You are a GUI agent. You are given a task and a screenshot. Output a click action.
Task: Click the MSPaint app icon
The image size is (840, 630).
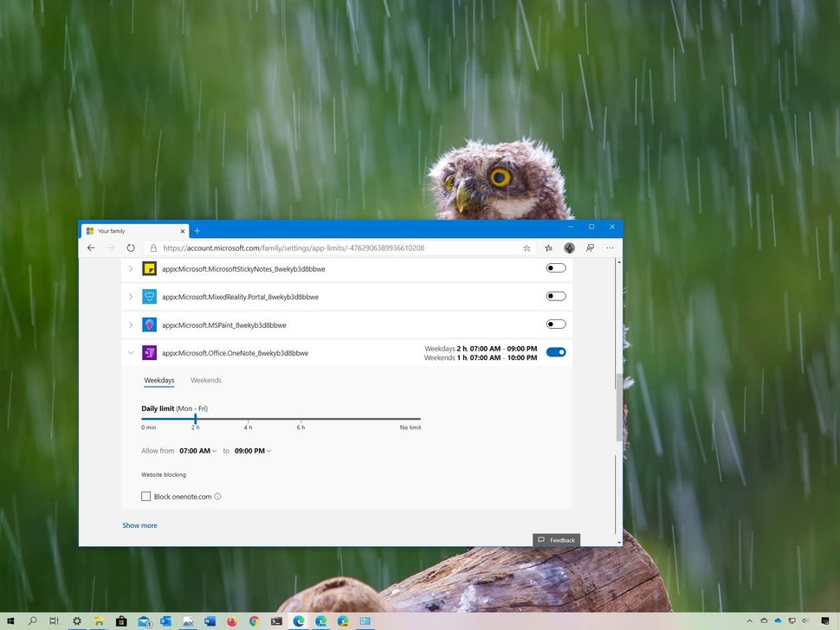tap(149, 325)
